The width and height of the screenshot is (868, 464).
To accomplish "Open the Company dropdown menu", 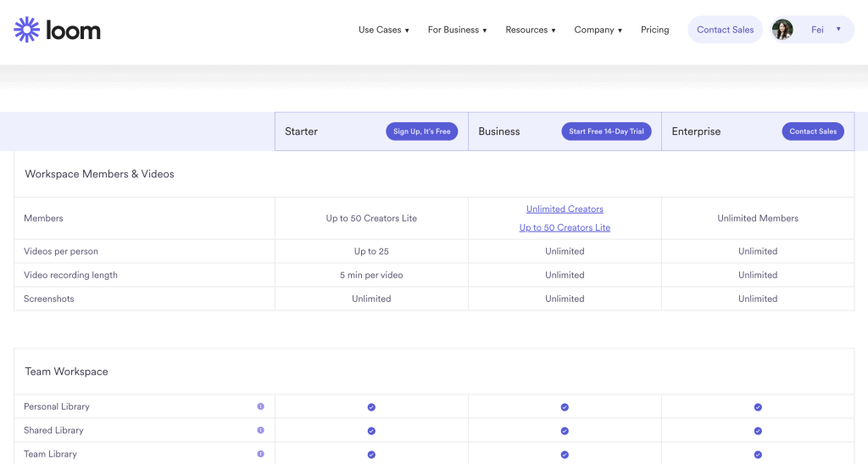I will point(598,30).
